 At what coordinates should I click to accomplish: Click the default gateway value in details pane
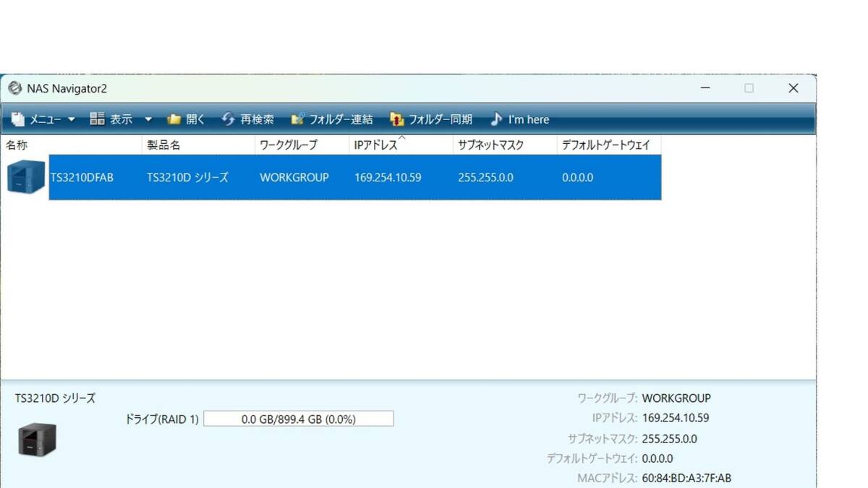658,458
